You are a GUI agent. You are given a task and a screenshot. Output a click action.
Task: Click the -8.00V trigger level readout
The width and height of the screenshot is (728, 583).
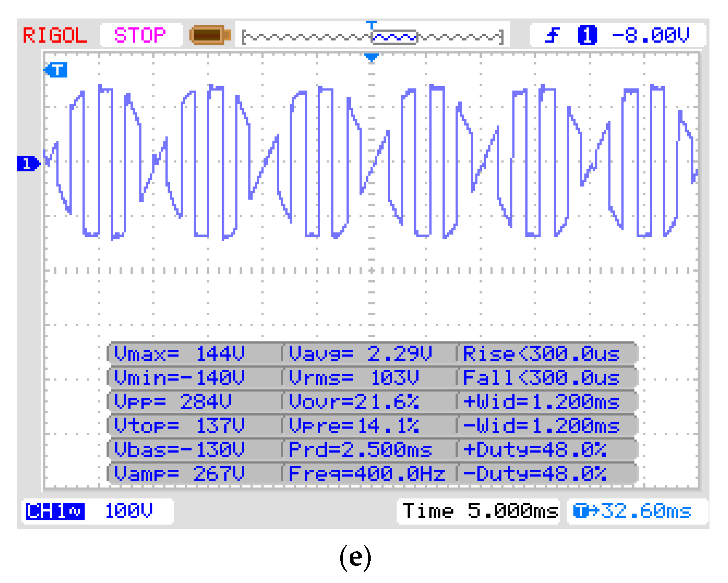[650, 34]
